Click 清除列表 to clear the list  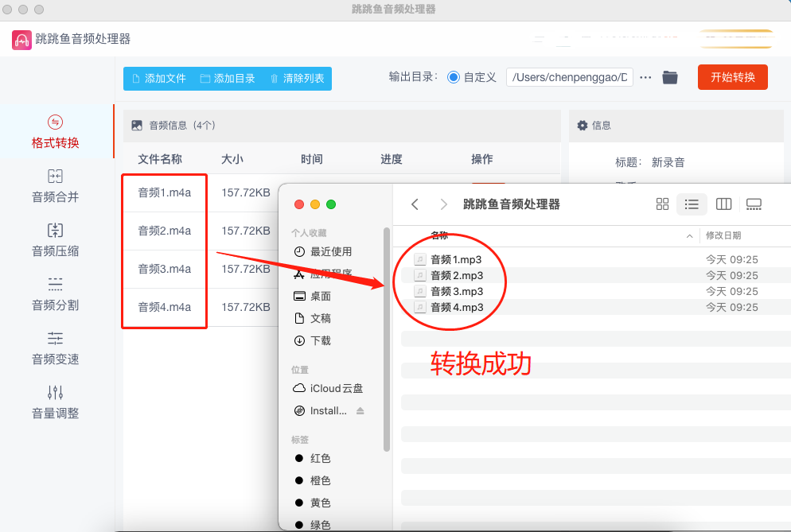[297, 78]
